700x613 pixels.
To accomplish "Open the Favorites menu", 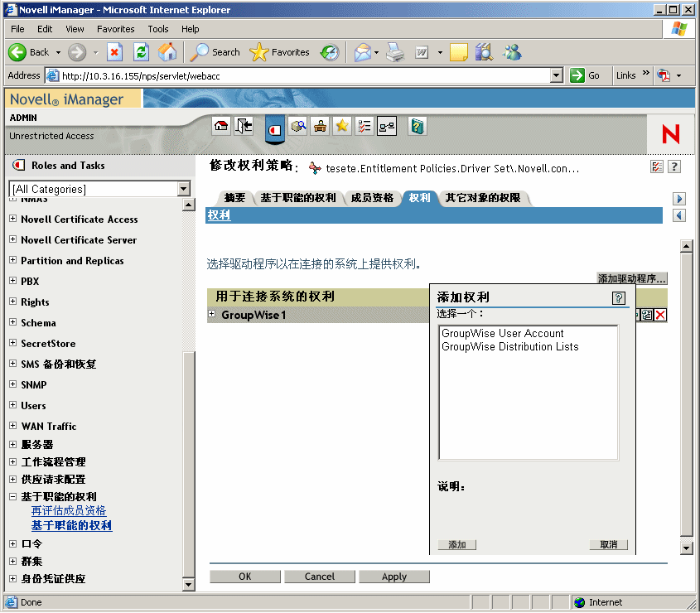I will [116, 29].
